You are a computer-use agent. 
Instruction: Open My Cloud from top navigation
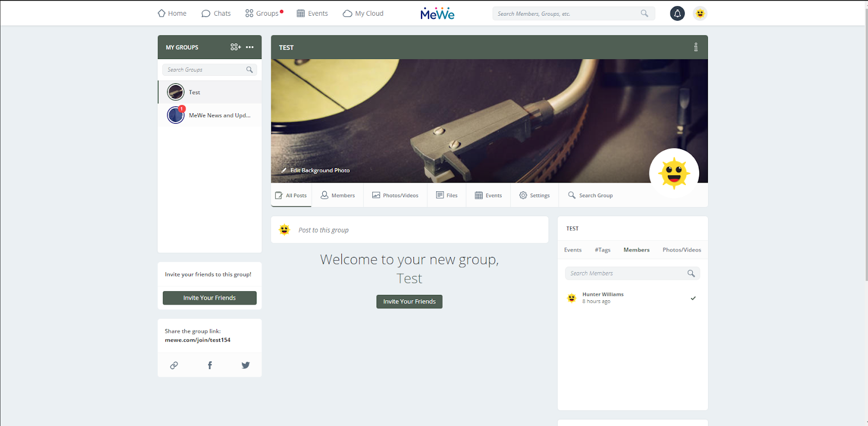click(x=363, y=14)
